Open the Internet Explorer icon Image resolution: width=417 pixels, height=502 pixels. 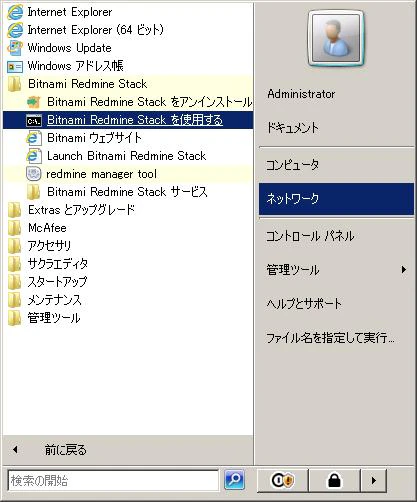pyautogui.click(x=15, y=12)
